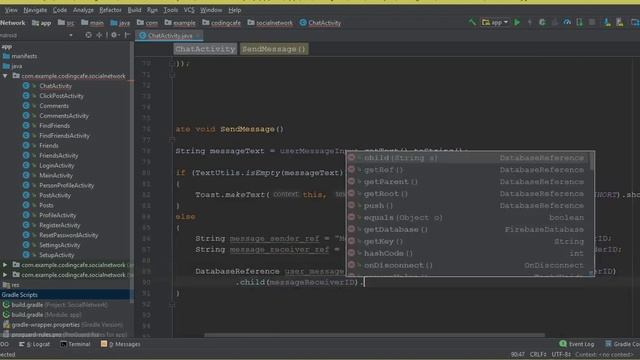Open the Messages tool window
Viewport: 640px width, 360px height.
point(120,344)
